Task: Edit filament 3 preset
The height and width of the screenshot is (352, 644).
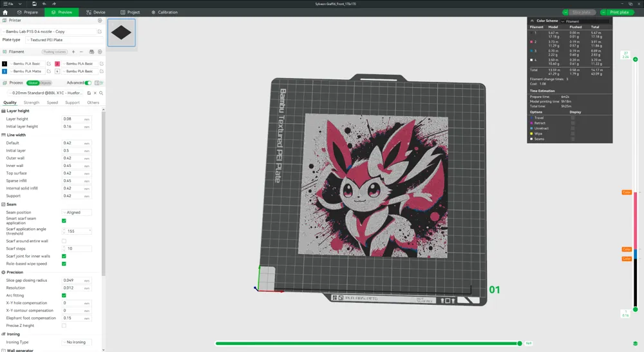Action: (49, 71)
